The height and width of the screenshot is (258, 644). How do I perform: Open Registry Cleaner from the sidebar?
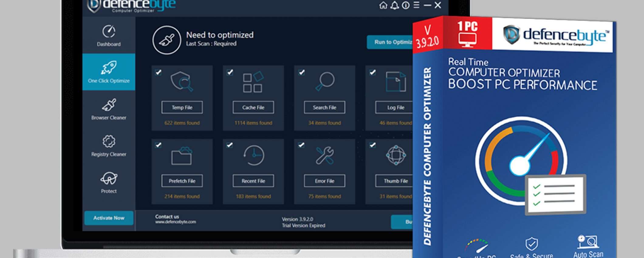(x=109, y=146)
